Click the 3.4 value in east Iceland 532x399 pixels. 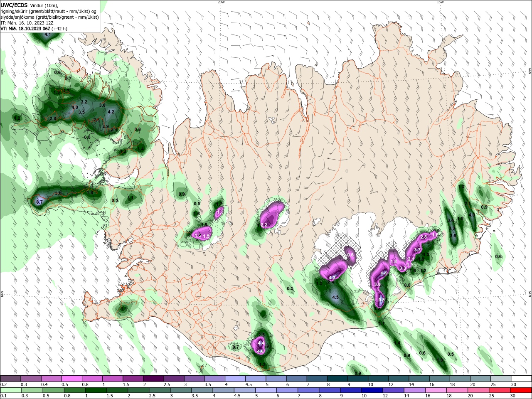point(450,220)
